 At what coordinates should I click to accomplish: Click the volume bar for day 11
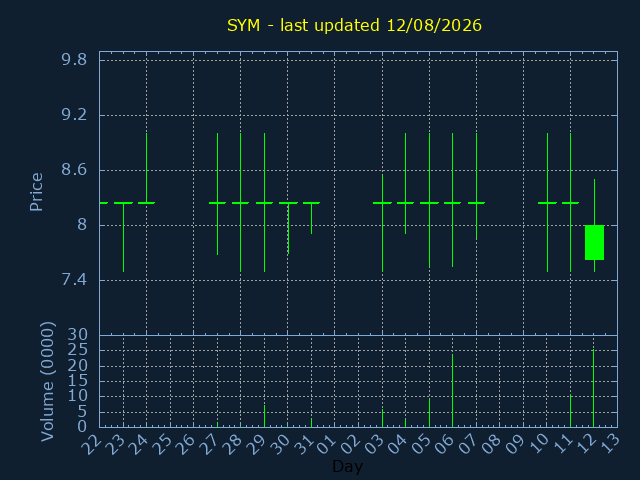[x=571, y=411]
